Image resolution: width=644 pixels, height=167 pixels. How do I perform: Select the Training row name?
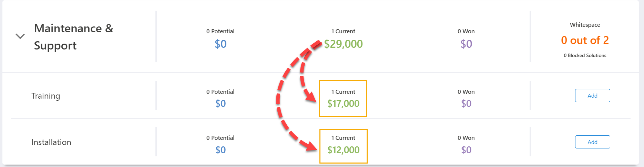(45, 96)
